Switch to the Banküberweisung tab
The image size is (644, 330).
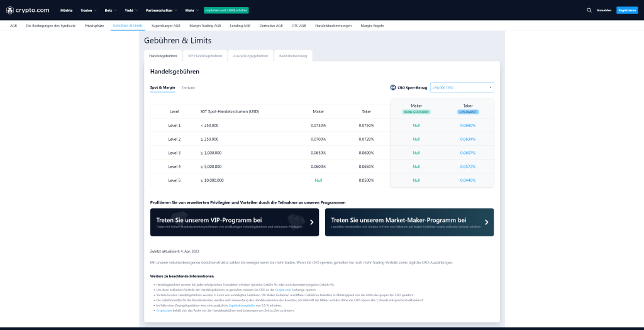(x=293, y=56)
